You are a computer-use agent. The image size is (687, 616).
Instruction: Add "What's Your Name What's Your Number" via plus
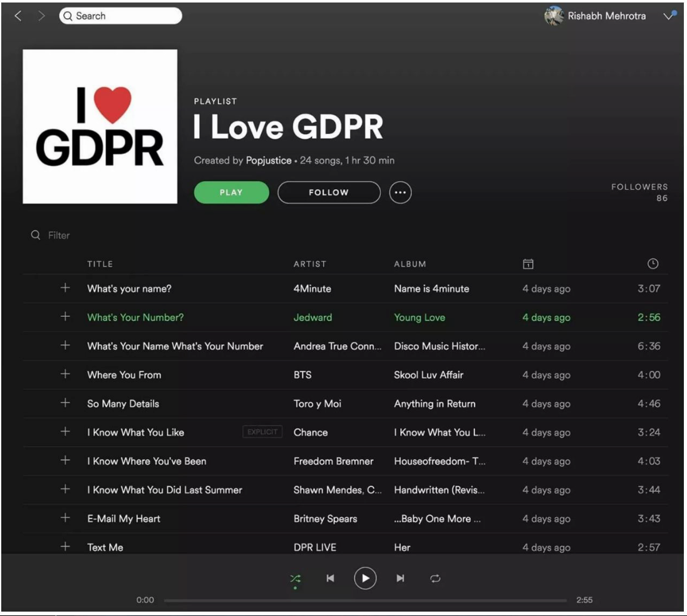tap(65, 345)
